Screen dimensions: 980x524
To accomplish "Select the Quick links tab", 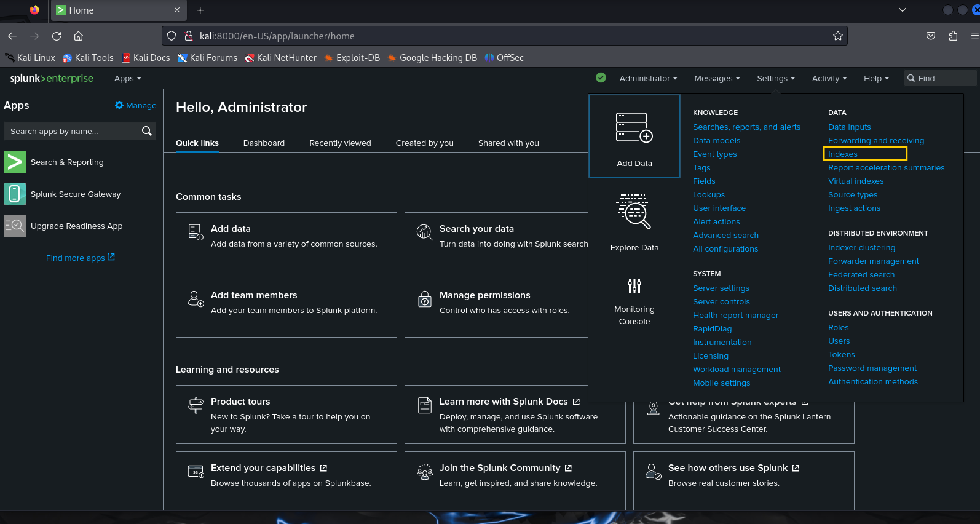I will pos(197,143).
